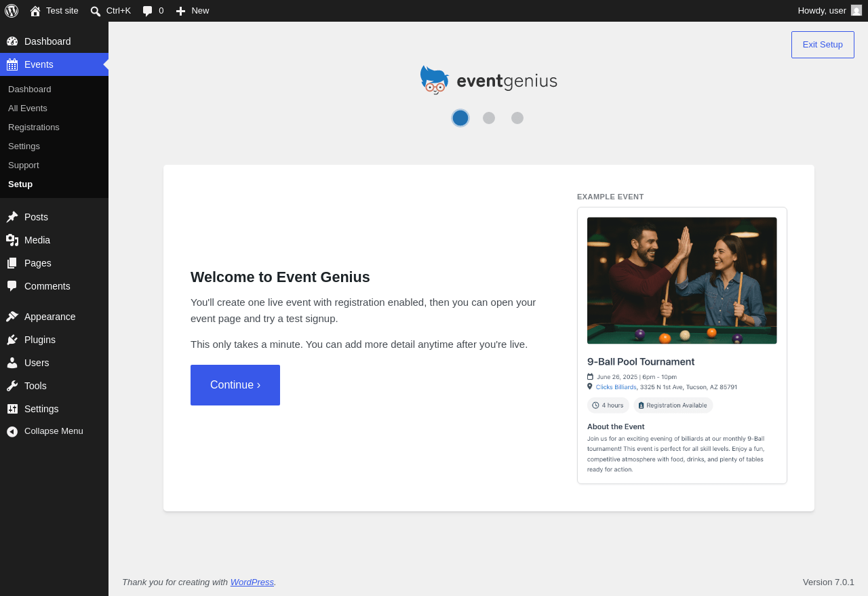Click the Exit Setup button
Image resolution: width=868 pixels, height=596 pixels.
(x=823, y=45)
